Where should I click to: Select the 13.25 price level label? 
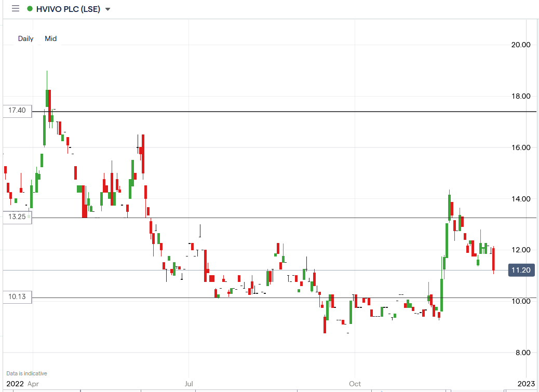pos(17,217)
